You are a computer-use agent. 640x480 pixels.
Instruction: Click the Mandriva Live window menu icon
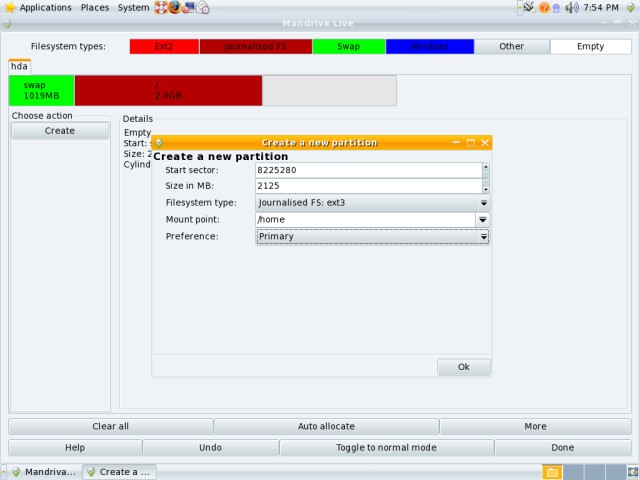click(7, 24)
